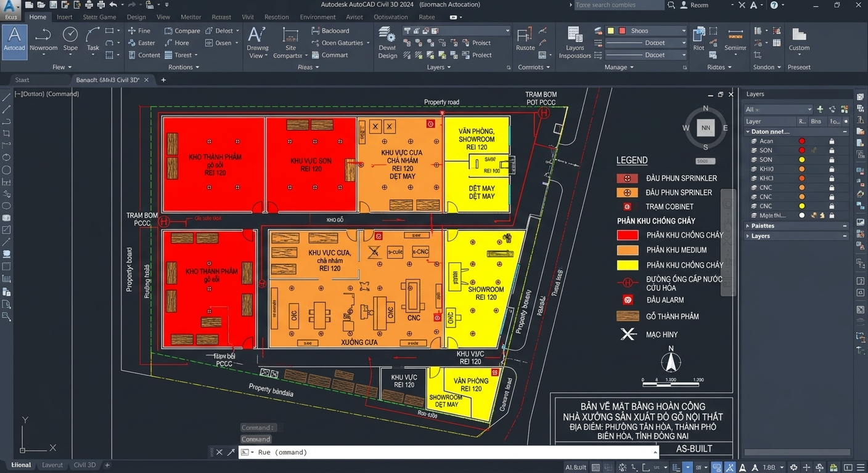868x473 pixels.
Task: Click the command line input field
Action: point(449,452)
